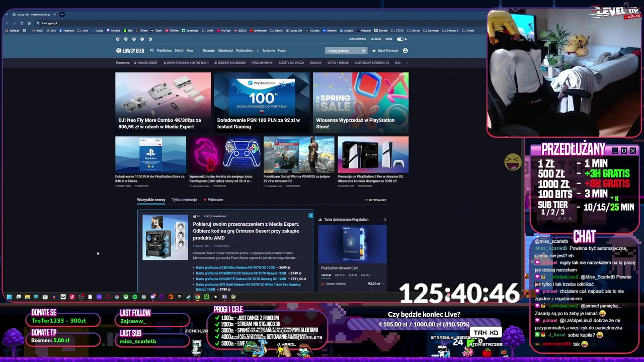Select the 200 PLN price option

click(340, 275)
